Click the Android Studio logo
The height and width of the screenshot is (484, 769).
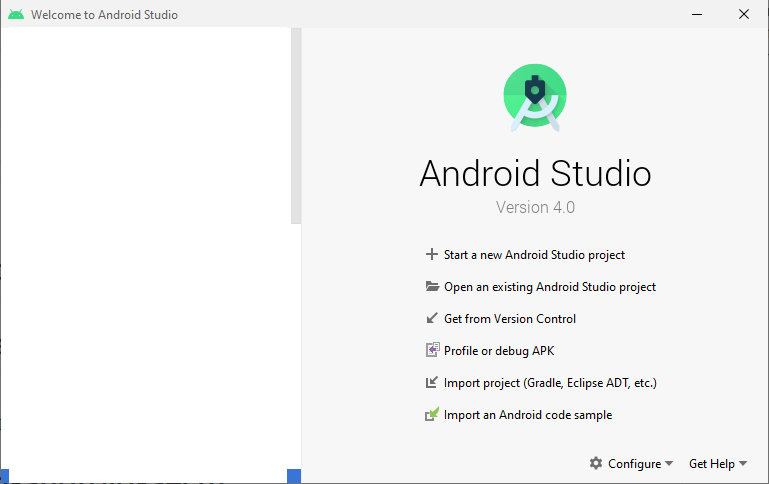[535, 98]
